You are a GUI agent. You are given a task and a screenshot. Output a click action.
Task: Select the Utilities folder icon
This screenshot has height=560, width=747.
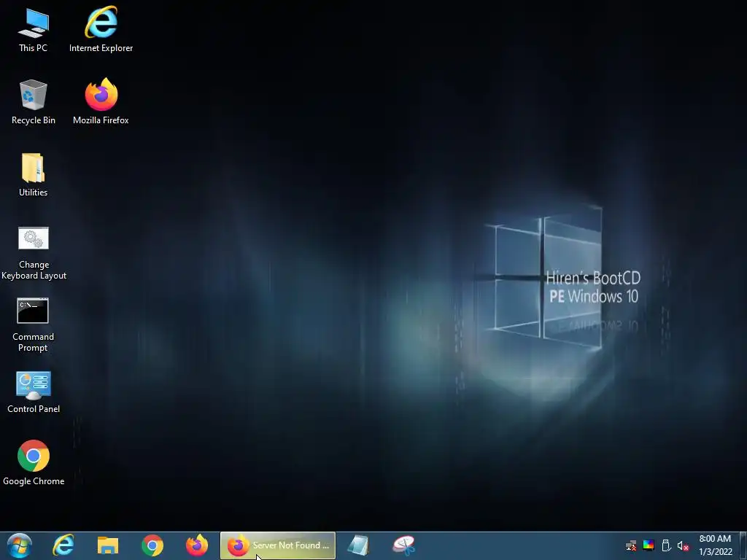[x=34, y=175]
